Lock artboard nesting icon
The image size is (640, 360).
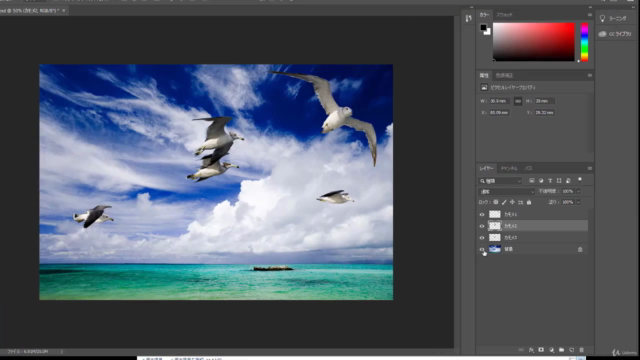click(x=520, y=202)
